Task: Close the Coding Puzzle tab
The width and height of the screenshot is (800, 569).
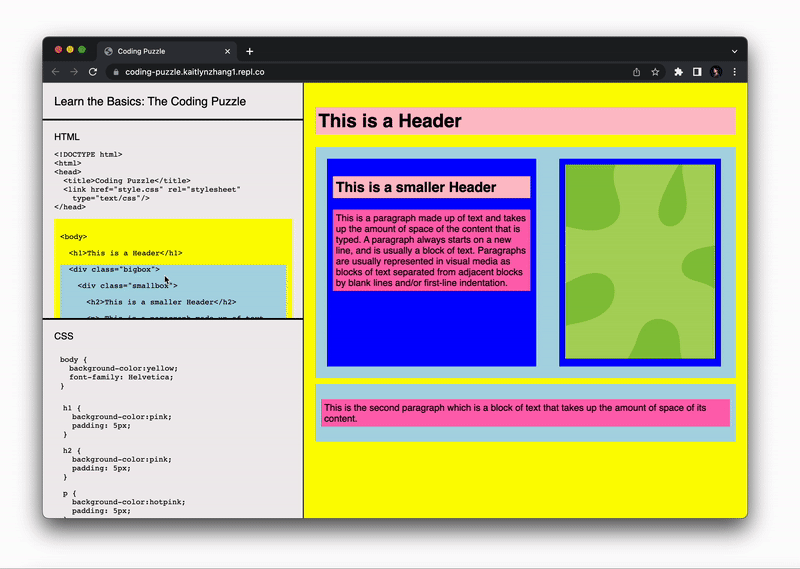Action: 228,51
